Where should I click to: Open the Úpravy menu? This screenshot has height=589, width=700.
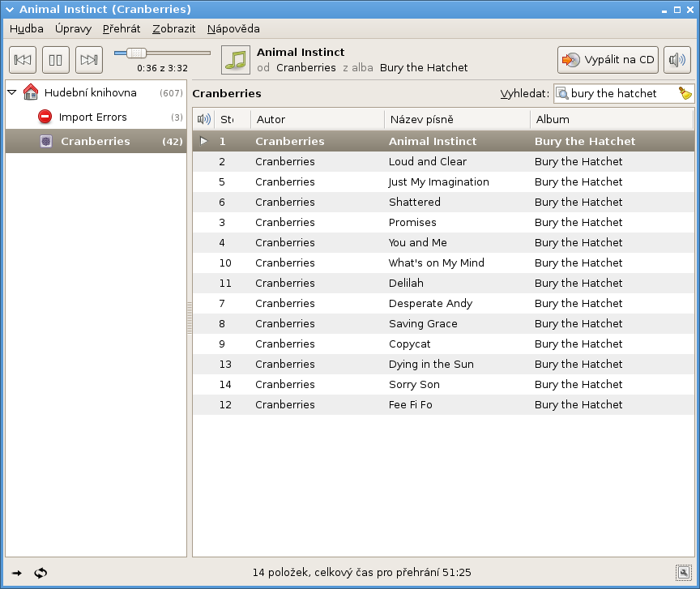coord(73,29)
